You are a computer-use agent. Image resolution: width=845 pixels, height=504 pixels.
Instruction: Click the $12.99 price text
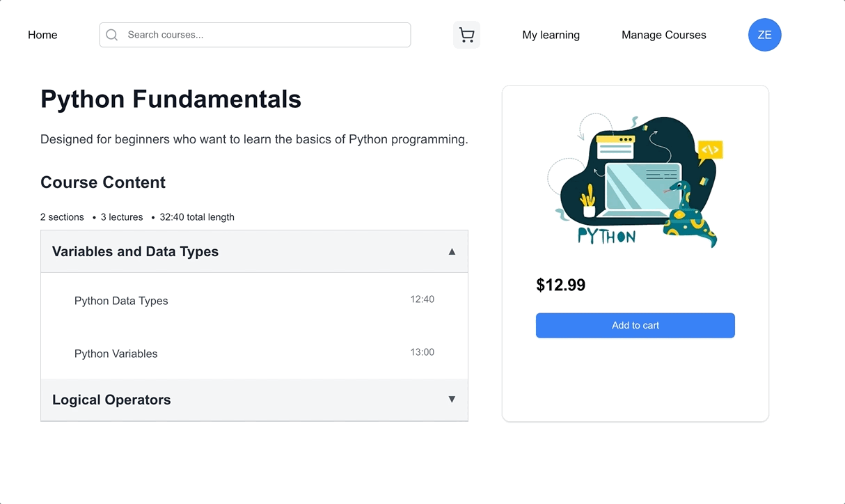pyautogui.click(x=560, y=285)
